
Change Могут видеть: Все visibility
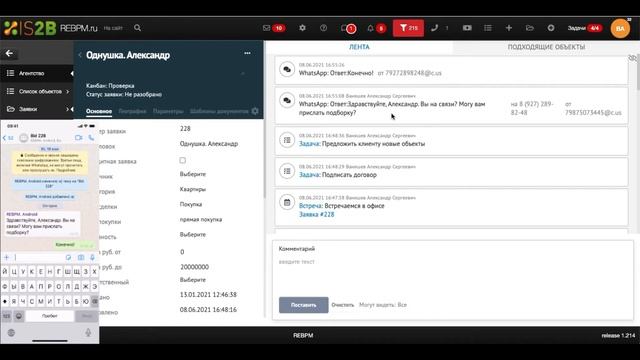coord(383,305)
